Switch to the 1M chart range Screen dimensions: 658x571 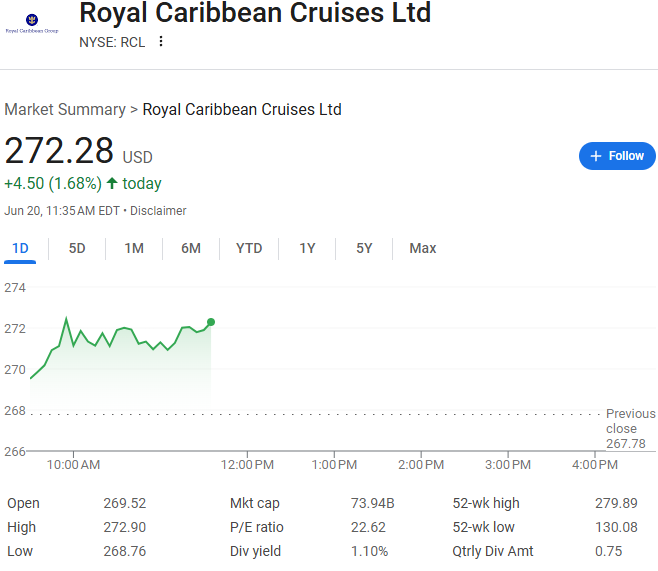(134, 248)
